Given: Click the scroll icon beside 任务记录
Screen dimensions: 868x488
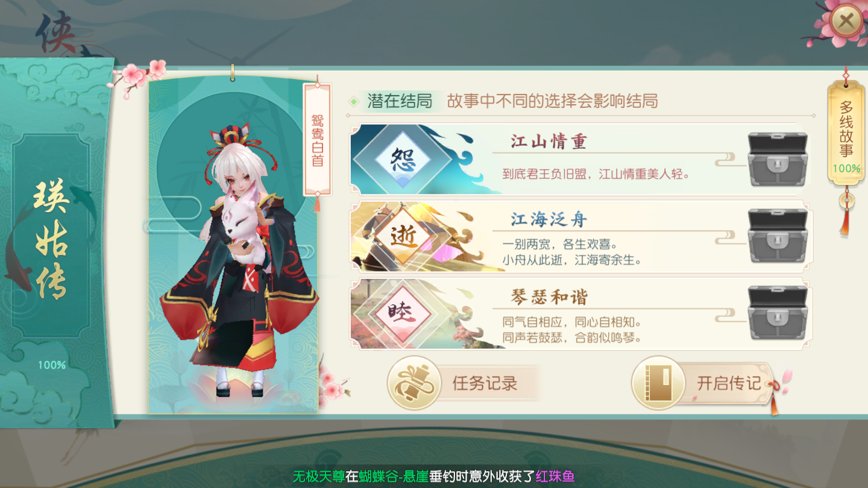Looking at the screenshot, I should pyautogui.click(x=415, y=383).
